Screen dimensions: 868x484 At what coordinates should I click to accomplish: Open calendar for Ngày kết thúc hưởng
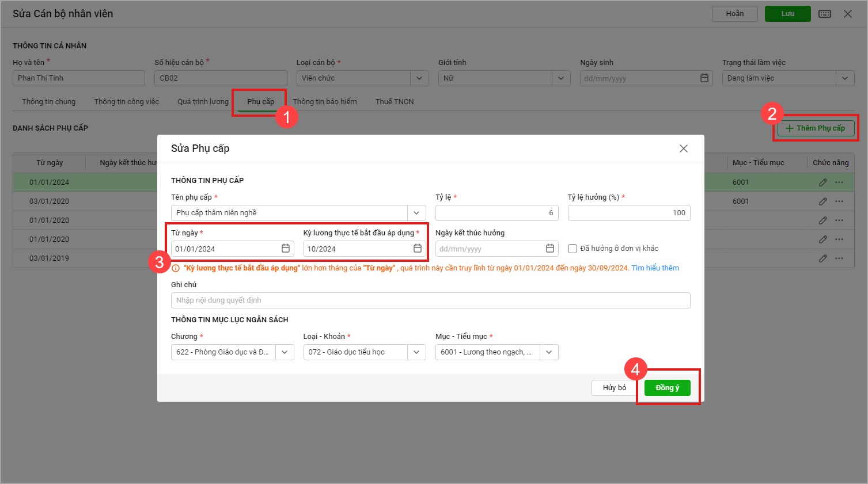pyautogui.click(x=550, y=249)
